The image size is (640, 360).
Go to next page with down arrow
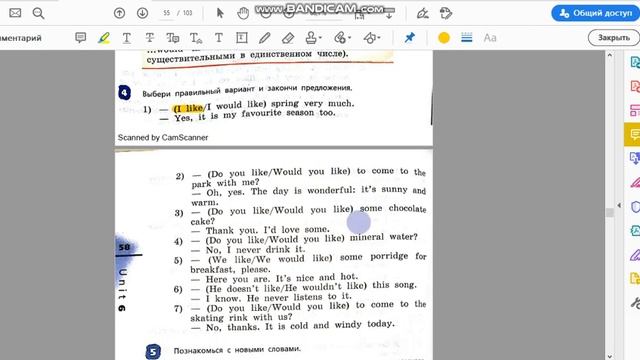point(142,13)
